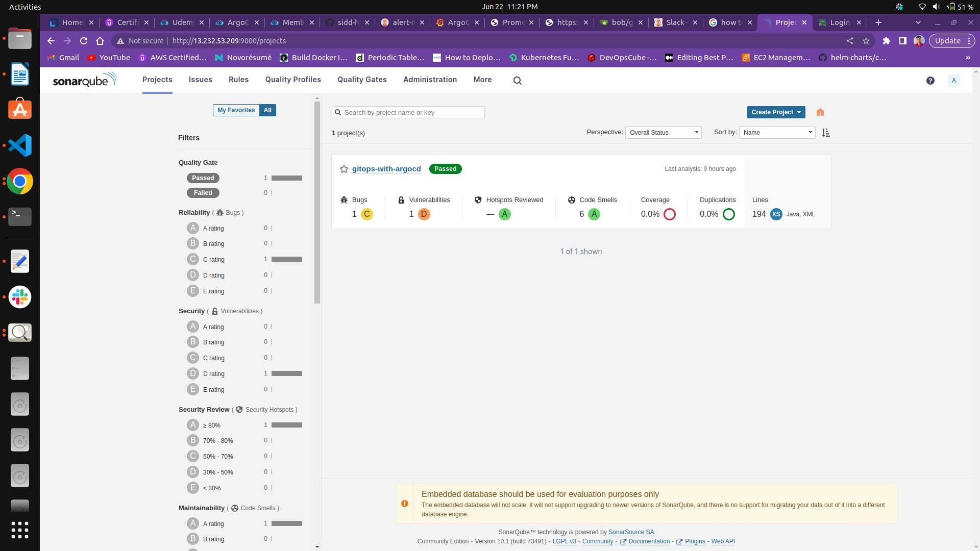
Task: Open the gitops-with-argocd project link
Action: (386, 169)
